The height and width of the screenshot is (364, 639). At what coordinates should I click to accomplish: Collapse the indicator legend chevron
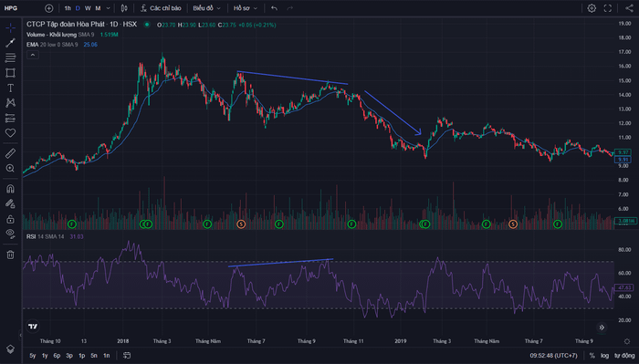point(33,55)
